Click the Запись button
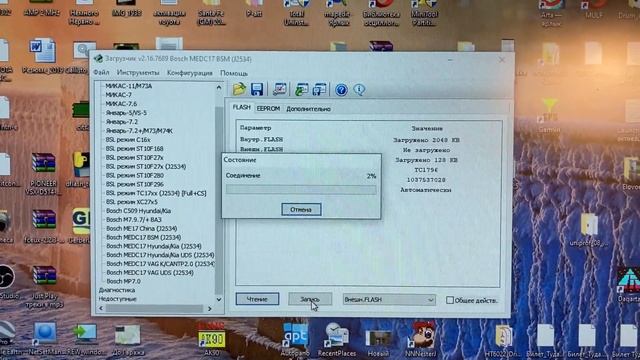640x360 pixels. pos(310,299)
